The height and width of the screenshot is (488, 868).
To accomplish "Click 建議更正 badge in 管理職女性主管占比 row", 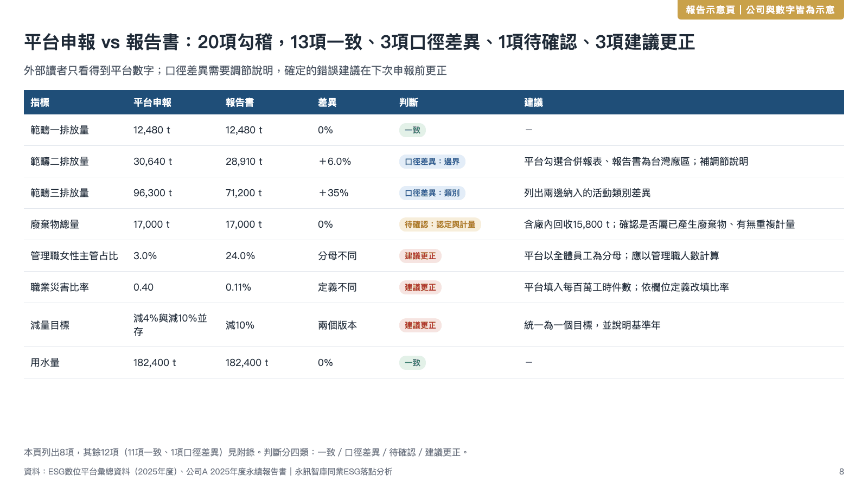I will pos(420,256).
